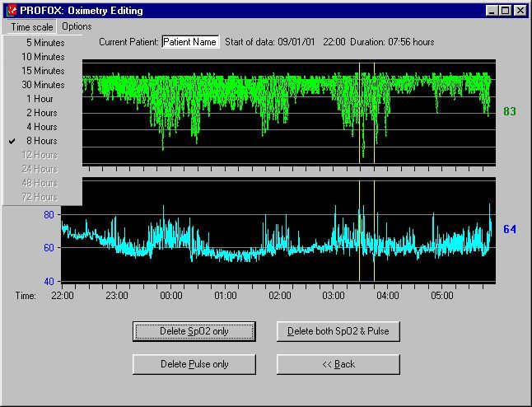
Task: Click Delete both SpO2 & Pulse button
Action: [338, 331]
